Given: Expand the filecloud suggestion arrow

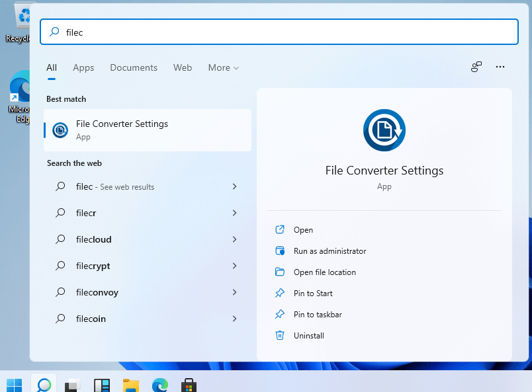Looking at the screenshot, I should click(234, 239).
